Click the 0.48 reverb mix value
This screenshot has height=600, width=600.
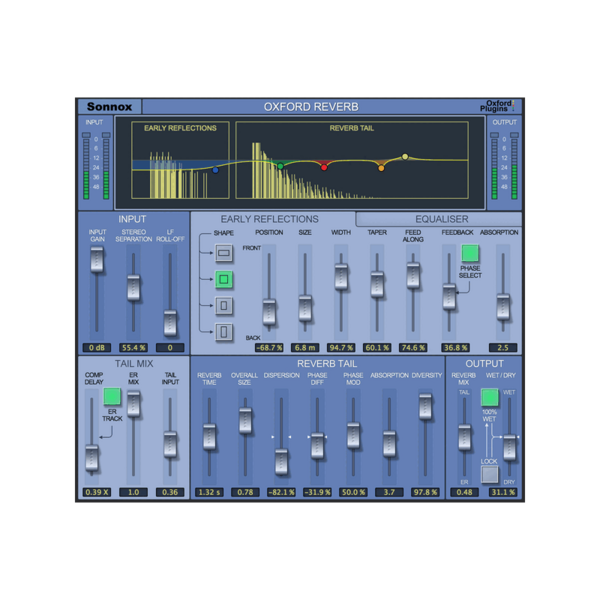[x=464, y=492]
